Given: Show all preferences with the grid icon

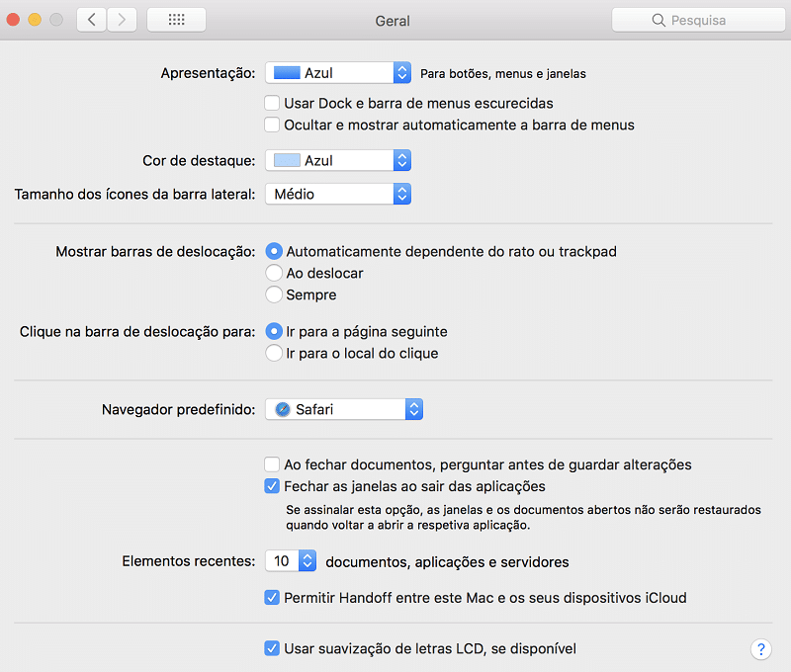Looking at the screenshot, I should coord(176,20).
